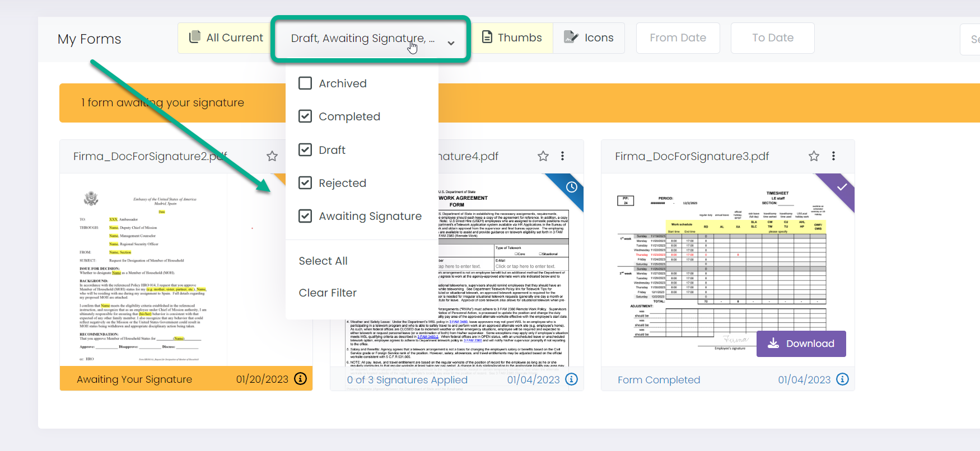Open info icon on Form Completed card
The image size is (980, 451).
tap(842, 379)
